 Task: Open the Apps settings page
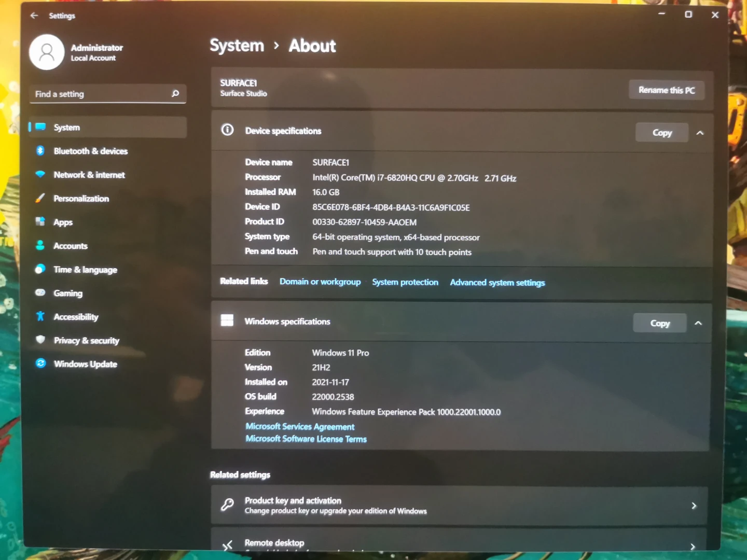(x=108, y=222)
